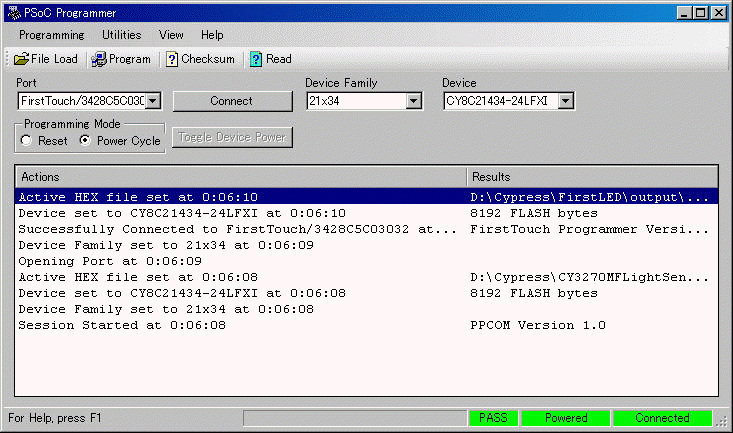
Task: Open the Programming menu
Action: pos(51,35)
